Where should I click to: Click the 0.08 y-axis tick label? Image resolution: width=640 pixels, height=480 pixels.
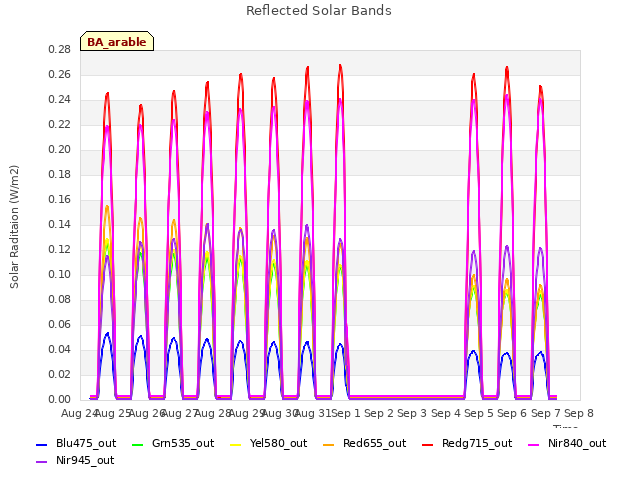[x=60, y=300]
